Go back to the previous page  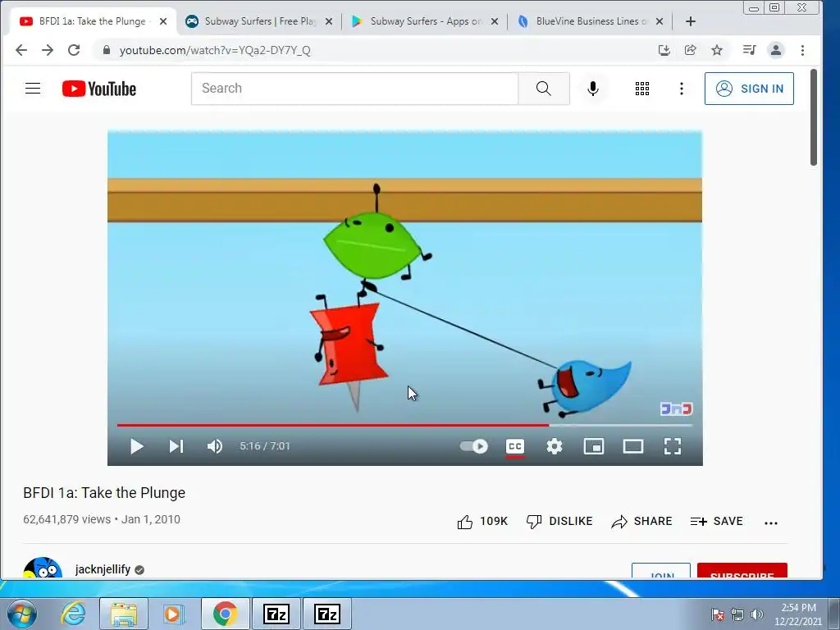click(x=21, y=50)
